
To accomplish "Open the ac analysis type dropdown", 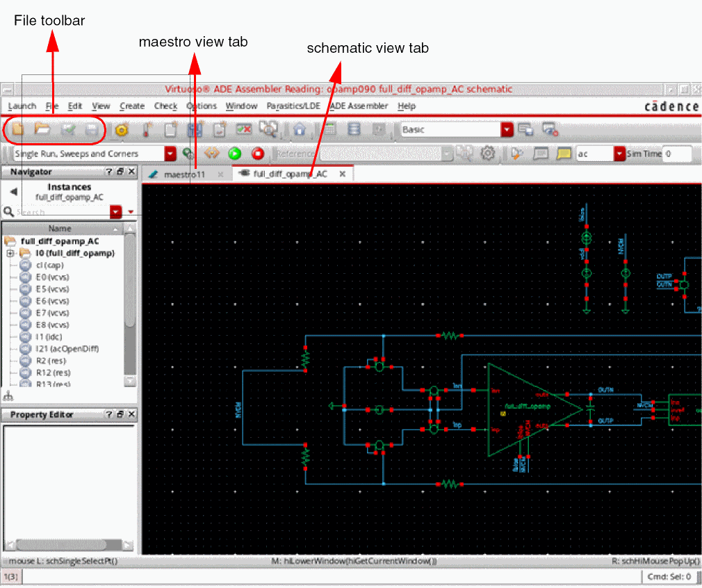I will [x=619, y=154].
